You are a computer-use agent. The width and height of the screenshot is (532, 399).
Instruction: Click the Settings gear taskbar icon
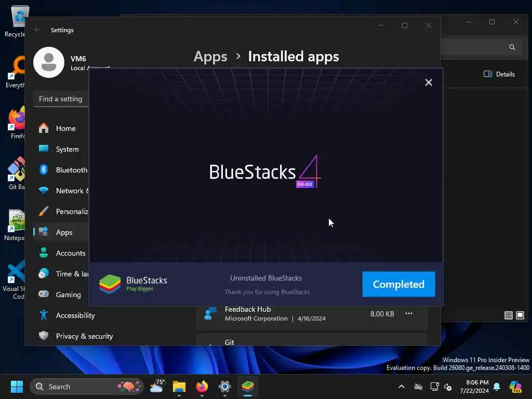[x=224, y=387]
